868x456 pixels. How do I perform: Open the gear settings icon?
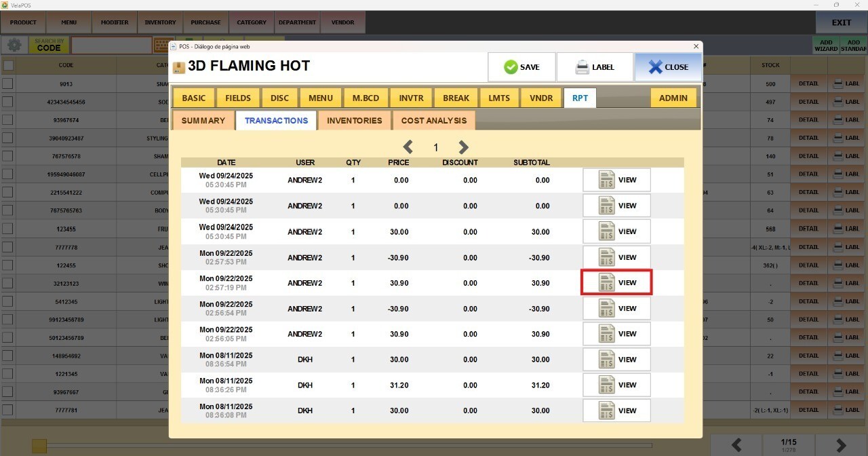click(x=14, y=45)
